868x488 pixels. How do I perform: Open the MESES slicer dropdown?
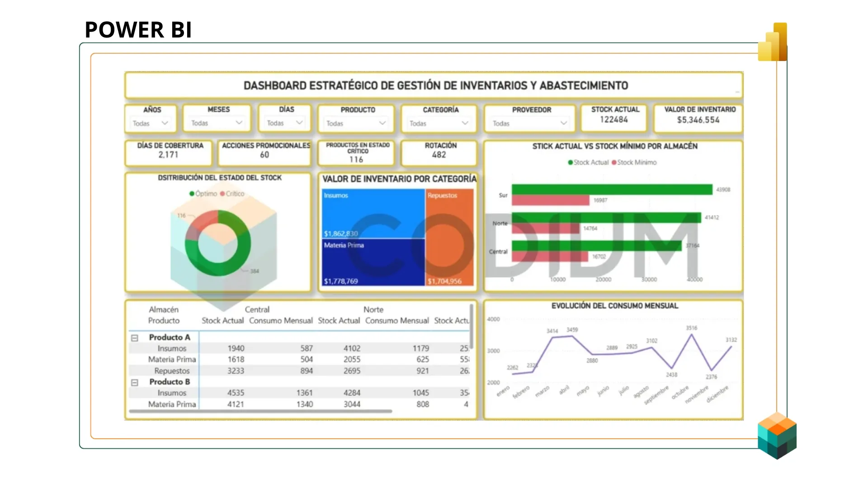pyautogui.click(x=217, y=122)
